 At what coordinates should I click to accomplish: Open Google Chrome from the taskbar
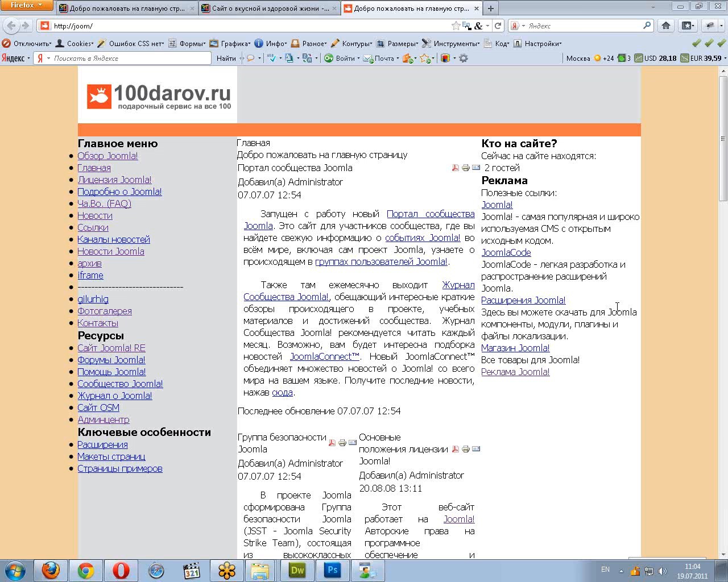tap(86, 570)
